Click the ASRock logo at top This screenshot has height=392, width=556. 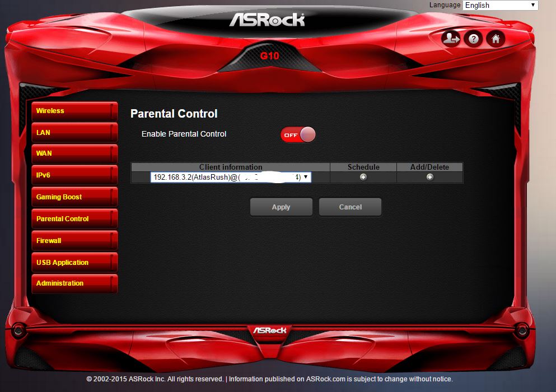(x=267, y=20)
